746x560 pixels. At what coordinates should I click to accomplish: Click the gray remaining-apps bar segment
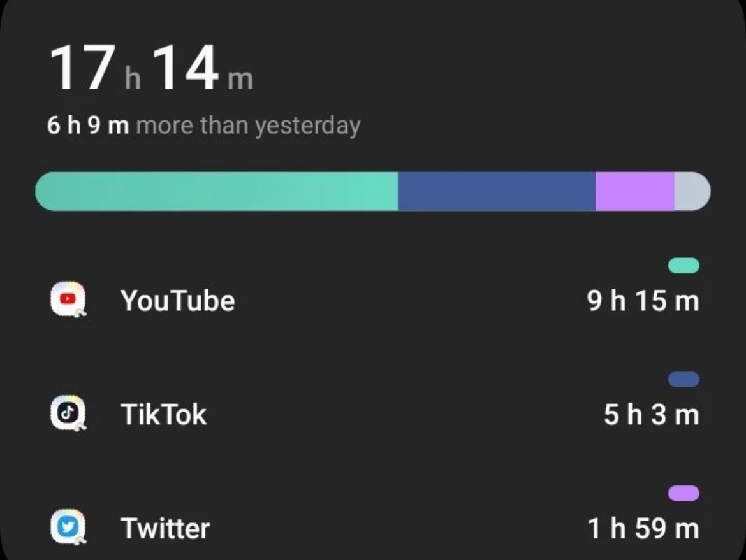point(692,191)
